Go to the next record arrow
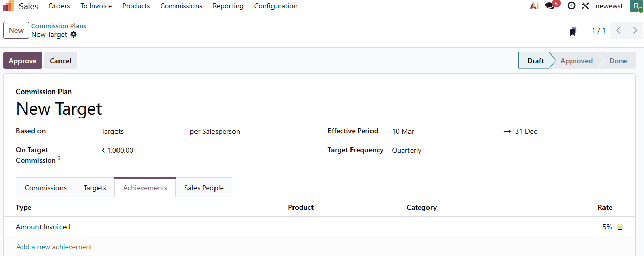644x256 pixels. (x=635, y=31)
